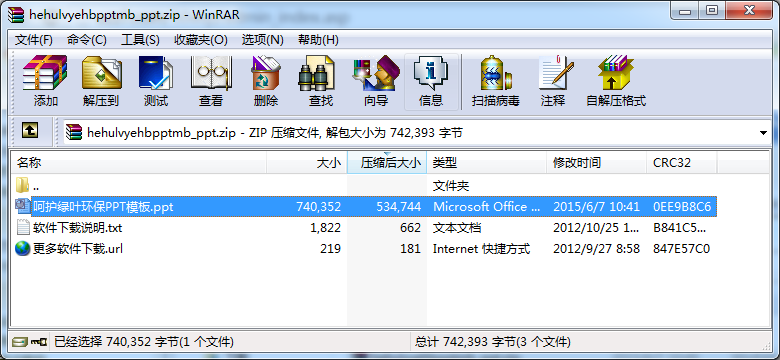Minimize the WinRAR window
Image resolution: width=780 pixels, height=360 pixels.
coord(684,10)
